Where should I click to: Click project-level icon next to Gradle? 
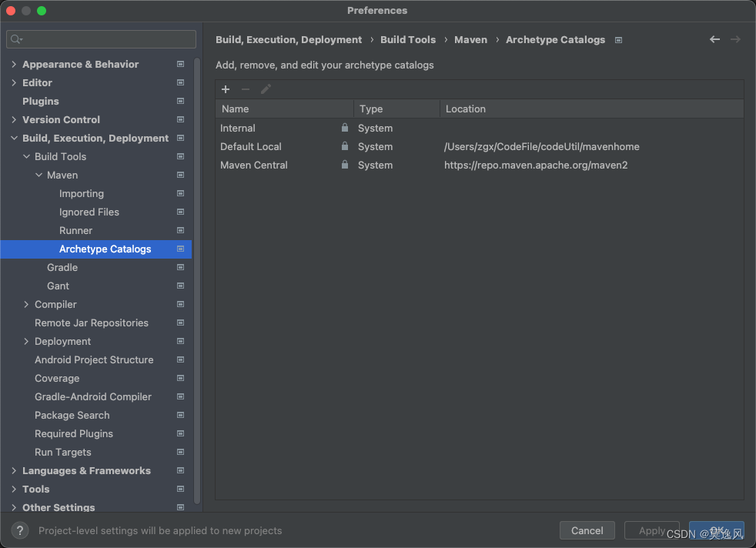click(180, 268)
